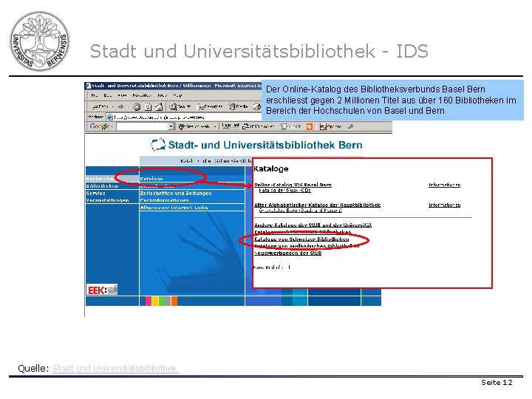The image size is (532, 399).
Task: Open the Tools menu
Action: pyautogui.click(x=163, y=95)
